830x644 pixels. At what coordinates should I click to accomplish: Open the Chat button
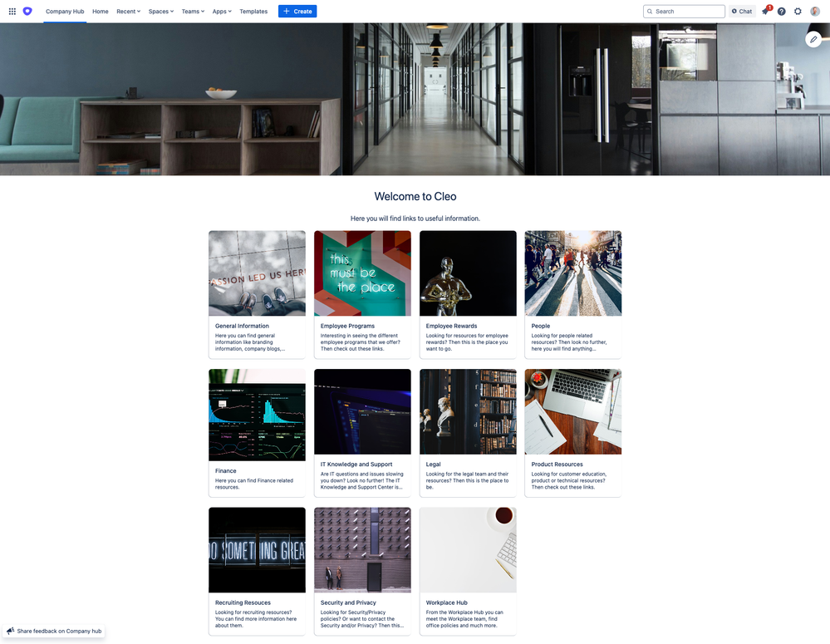coord(742,11)
